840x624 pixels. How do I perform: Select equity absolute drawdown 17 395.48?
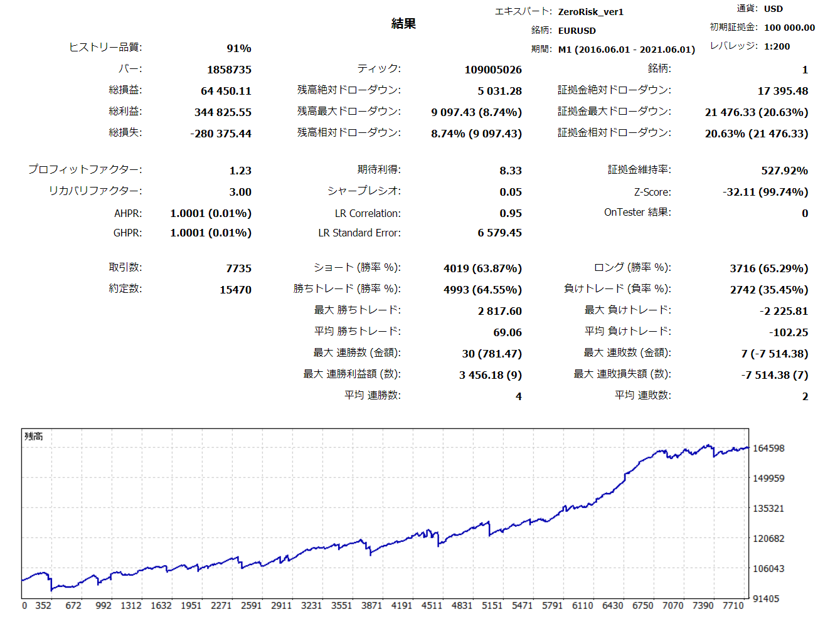coord(782,91)
